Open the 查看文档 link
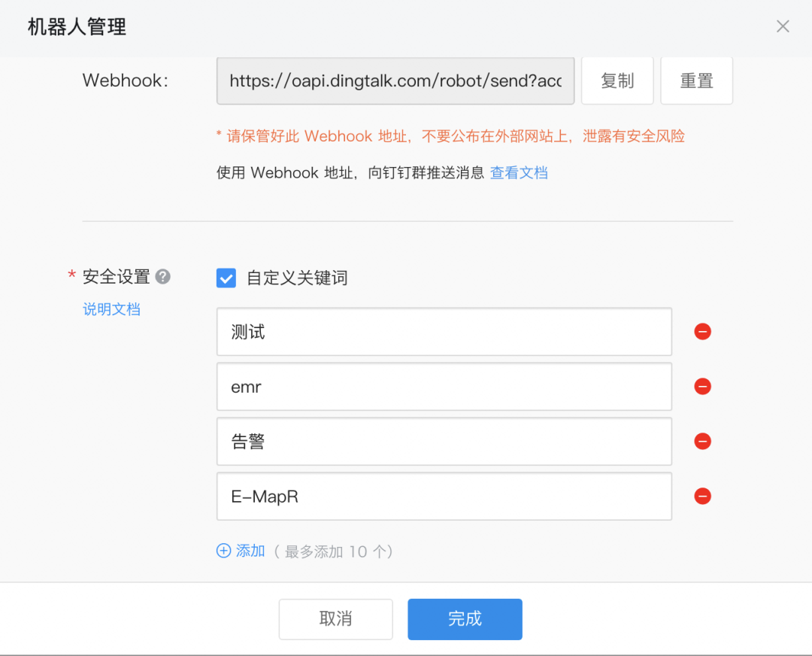Screen dimensions: 812x656 [x=519, y=172]
